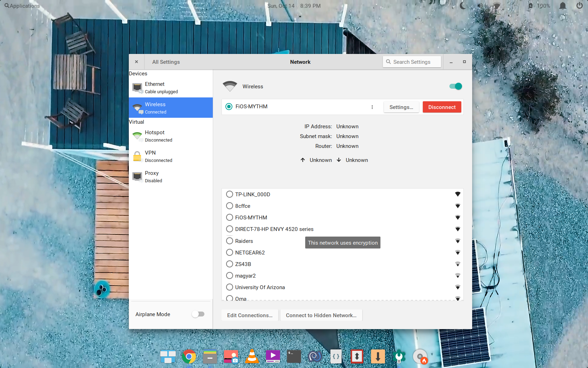Turn off the Wireless switch

[x=456, y=86]
